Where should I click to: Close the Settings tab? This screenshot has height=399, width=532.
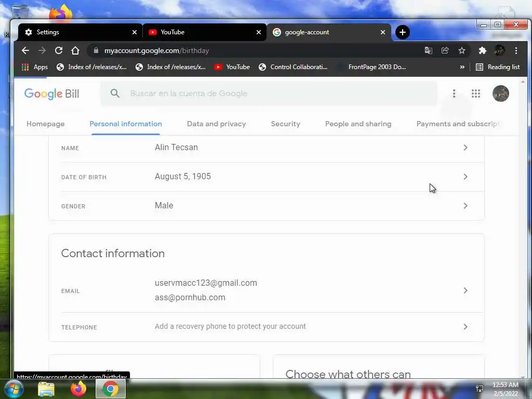[x=135, y=32]
